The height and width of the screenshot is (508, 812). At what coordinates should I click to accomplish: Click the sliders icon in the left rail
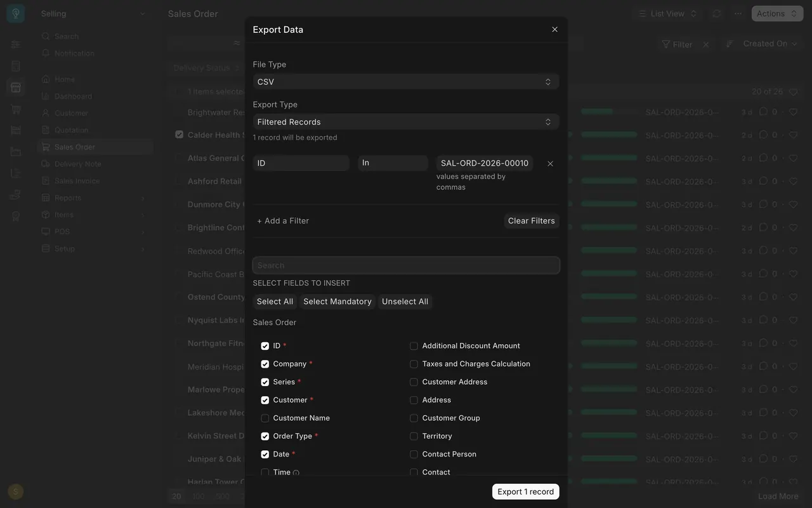click(16, 44)
